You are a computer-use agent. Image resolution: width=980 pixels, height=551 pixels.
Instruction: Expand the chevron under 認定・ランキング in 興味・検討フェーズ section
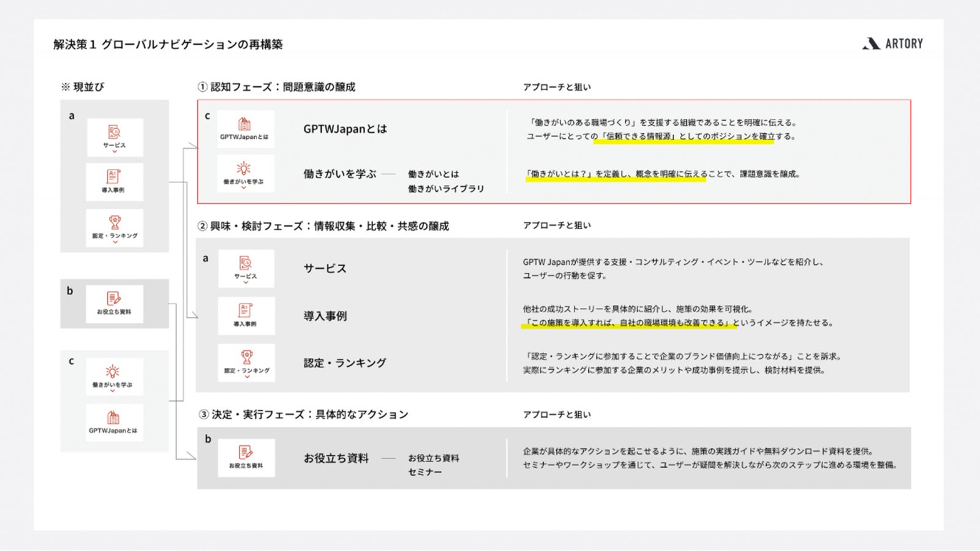coord(247,377)
